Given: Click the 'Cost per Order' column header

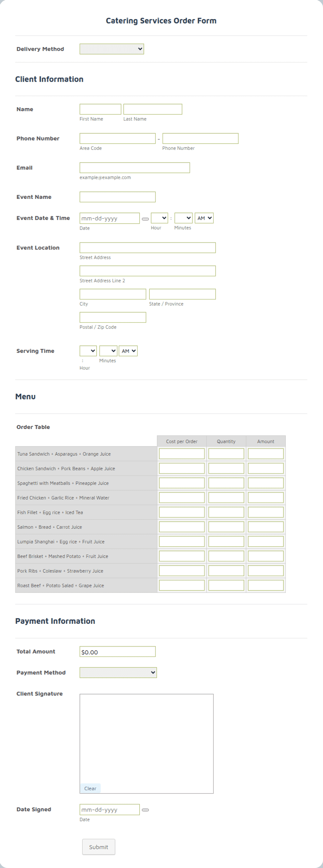Looking at the screenshot, I should 182,441.
